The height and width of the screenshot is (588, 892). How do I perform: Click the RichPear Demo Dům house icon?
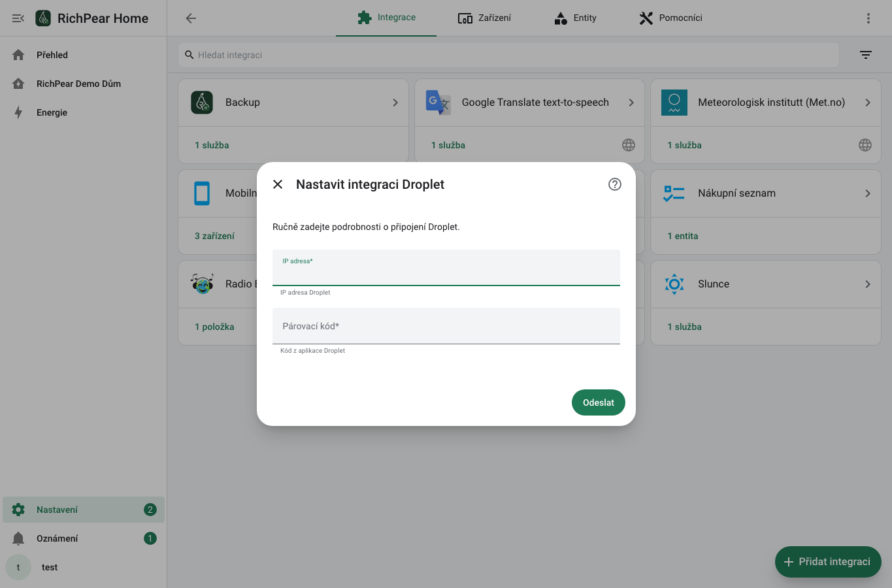[18, 84]
